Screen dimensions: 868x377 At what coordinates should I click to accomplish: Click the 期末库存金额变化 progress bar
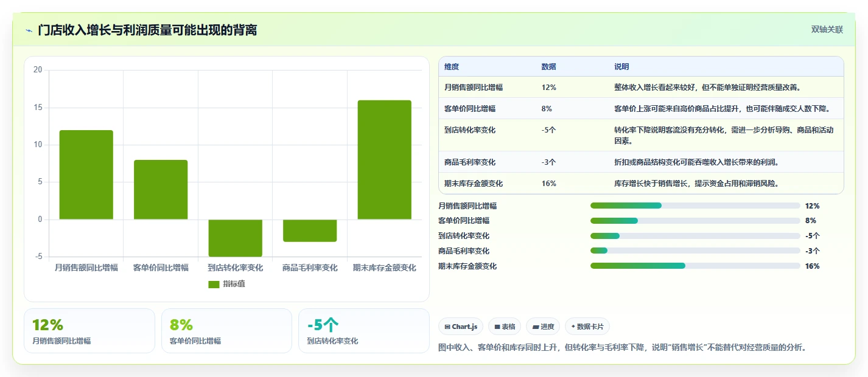(x=695, y=266)
